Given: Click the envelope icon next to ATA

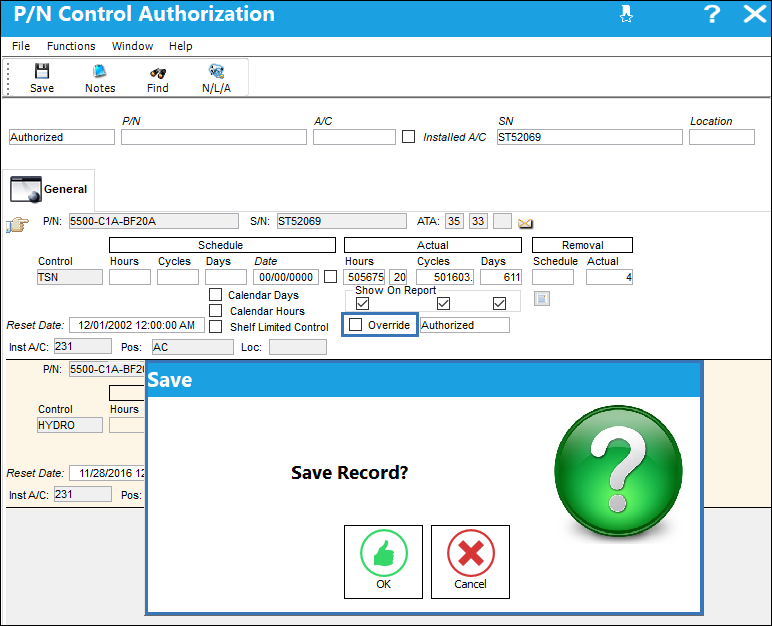Looking at the screenshot, I should click(x=525, y=223).
